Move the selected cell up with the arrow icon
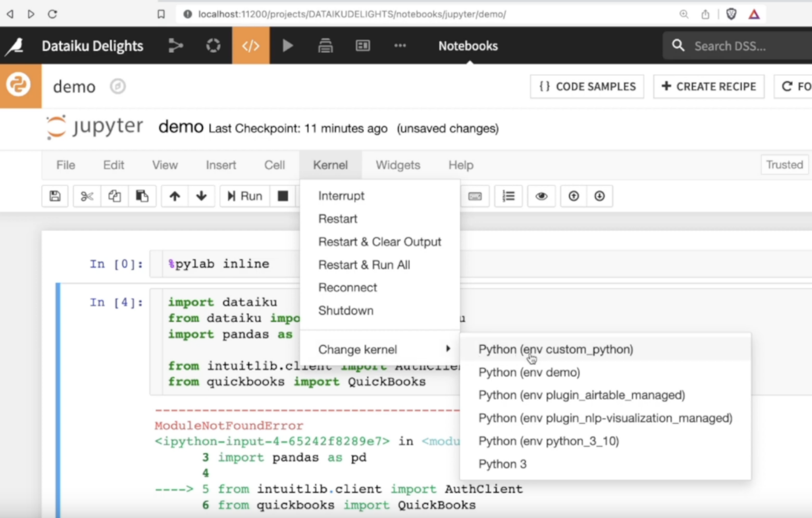Viewport: 812px width, 518px height. coord(174,196)
